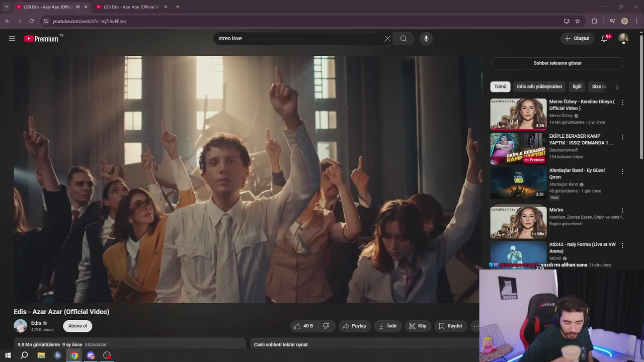
Task: Open options menu for Mix'im playlist
Action: (622, 211)
